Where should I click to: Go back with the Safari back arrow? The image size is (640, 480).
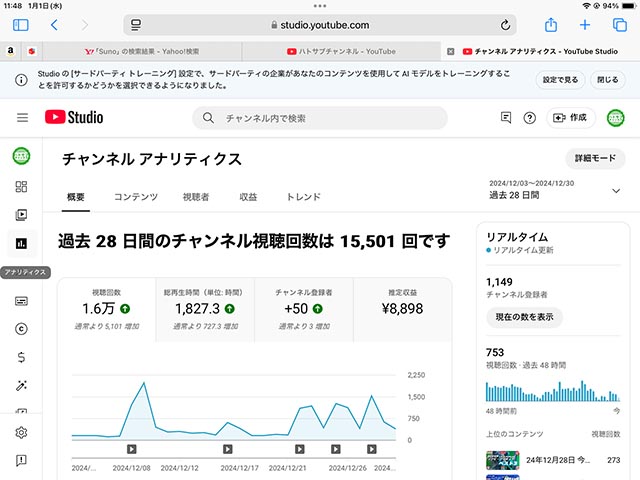[x=54, y=25]
